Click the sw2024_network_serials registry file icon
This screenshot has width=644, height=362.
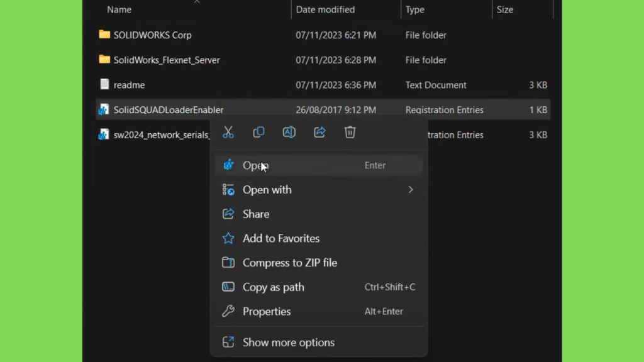[104, 134]
